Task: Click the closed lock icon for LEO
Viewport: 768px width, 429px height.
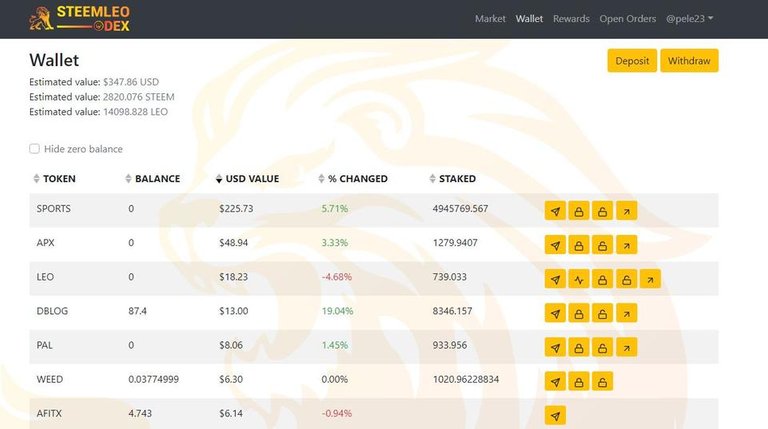Action: click(x=602, y=279)
